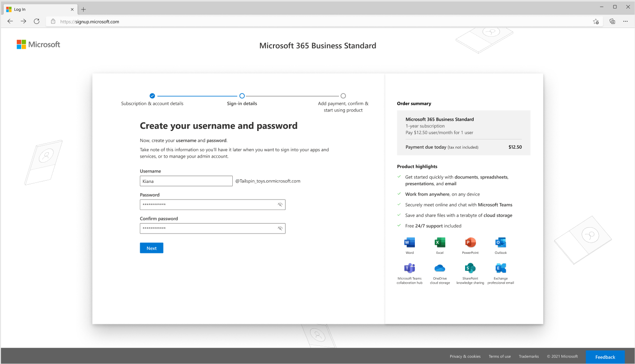Close the Log In tab
The width and height of the screenshot is (635, 364).
point(72,9)
